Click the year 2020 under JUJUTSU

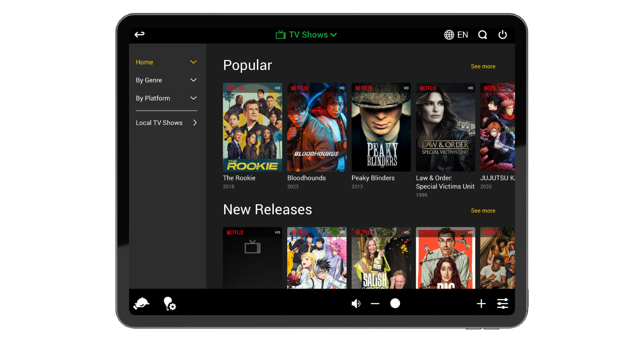pos(486,187)
